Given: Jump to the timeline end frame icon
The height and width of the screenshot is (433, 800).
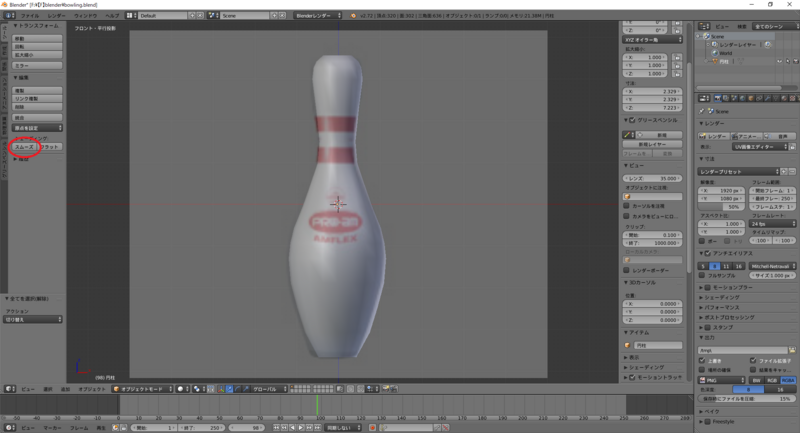Looking at the screenshot, I should [x=317, y=427].
